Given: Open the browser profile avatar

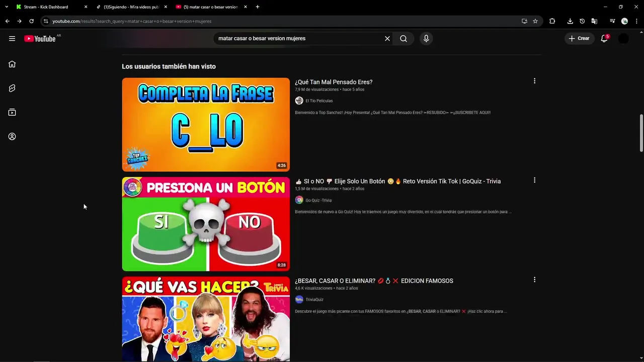Looking at the screenshot, I should (x=624, y=21).
